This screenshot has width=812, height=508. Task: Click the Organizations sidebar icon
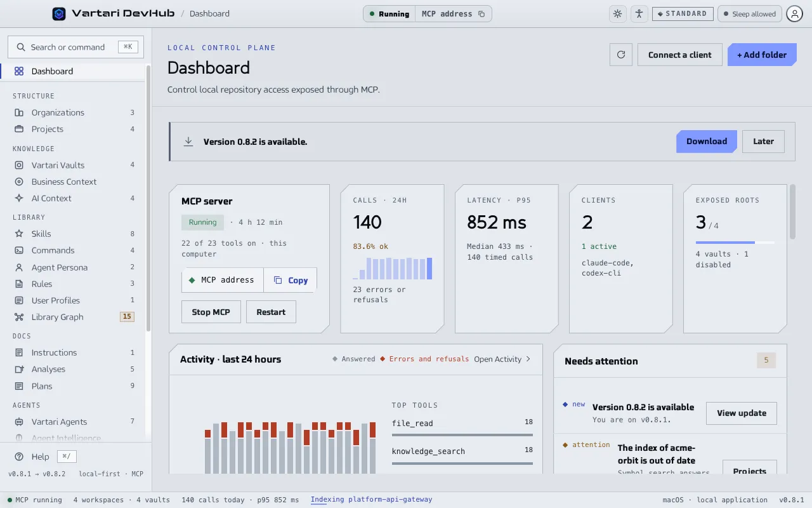point(19,112)
